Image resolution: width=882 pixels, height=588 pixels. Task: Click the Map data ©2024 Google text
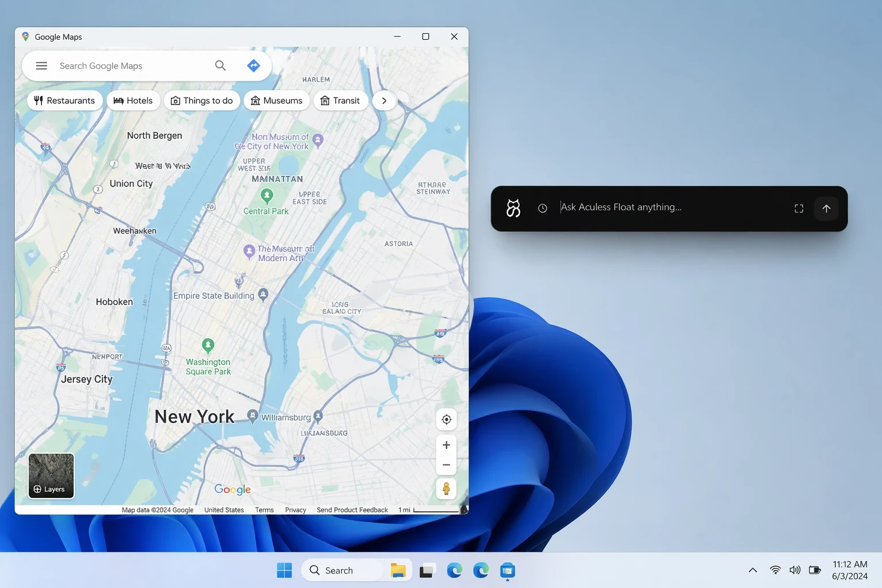[x=157, y=510]
